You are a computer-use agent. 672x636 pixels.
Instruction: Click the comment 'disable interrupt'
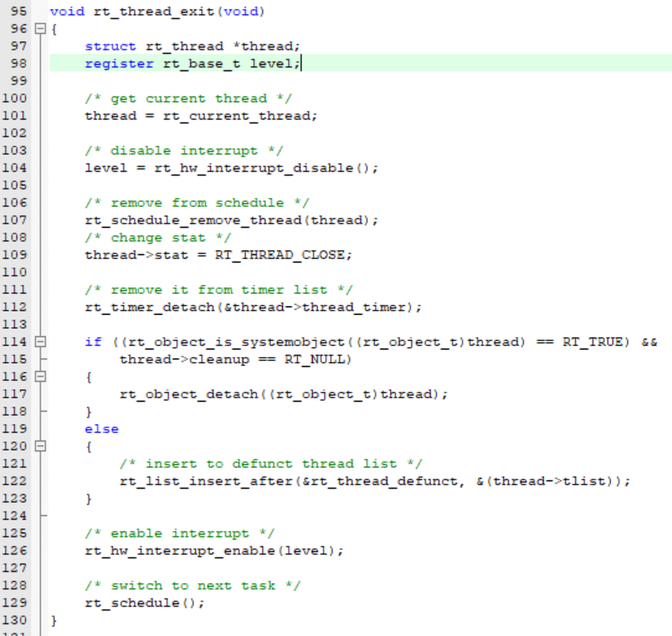coord(185,151)
